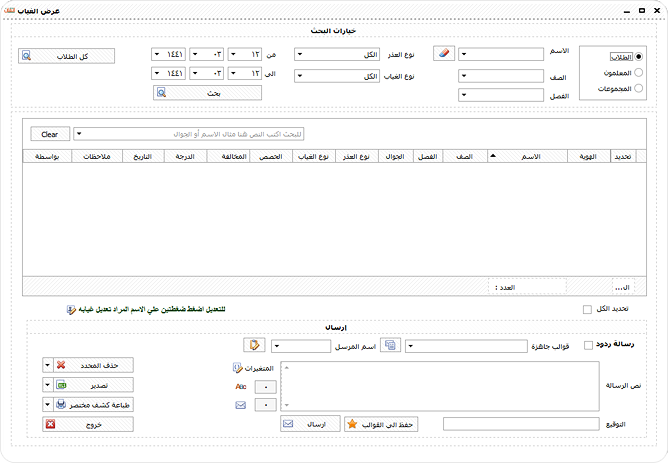
Task: Click the star icon on حفظ الى القوالب
Action: [352, 424]
